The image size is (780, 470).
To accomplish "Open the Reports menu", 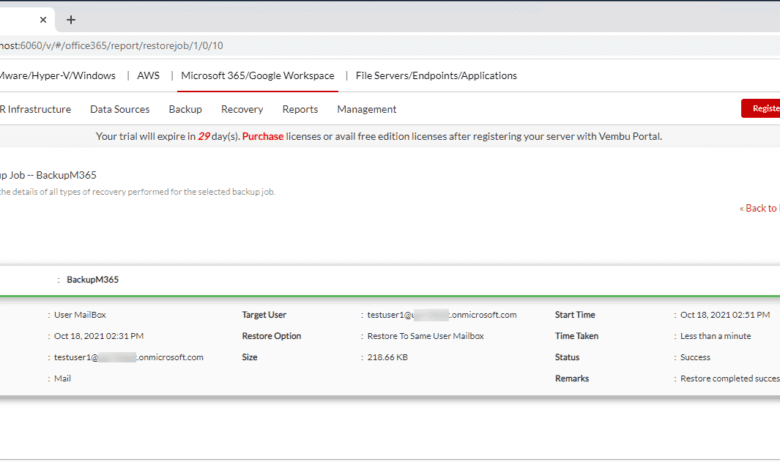I will click(300, 109).
